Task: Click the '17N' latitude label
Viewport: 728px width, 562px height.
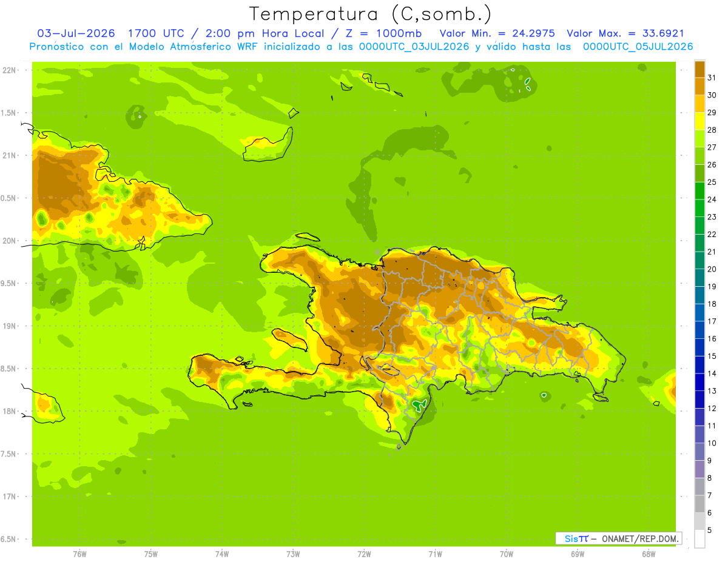Action: [9, 497]
